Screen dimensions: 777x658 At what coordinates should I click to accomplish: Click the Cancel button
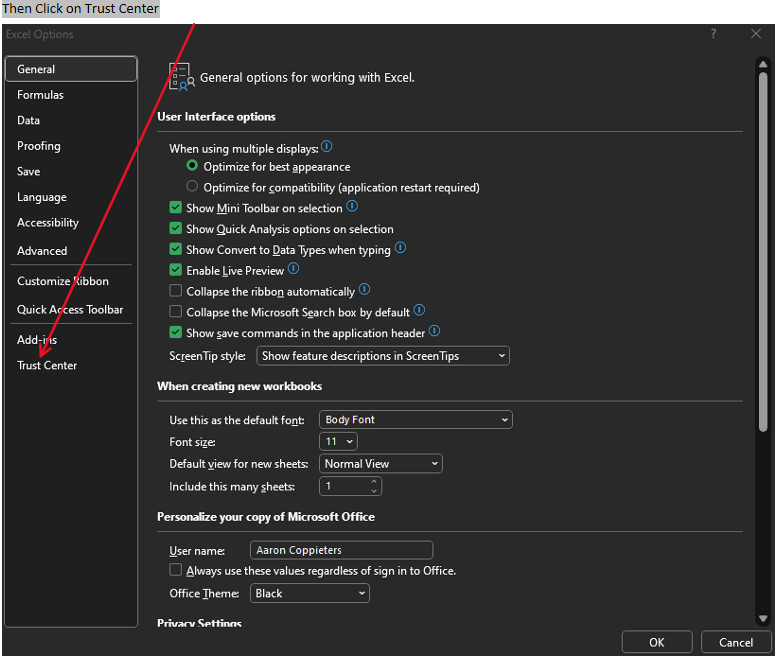pyautogui.click(x=736, y=642)
